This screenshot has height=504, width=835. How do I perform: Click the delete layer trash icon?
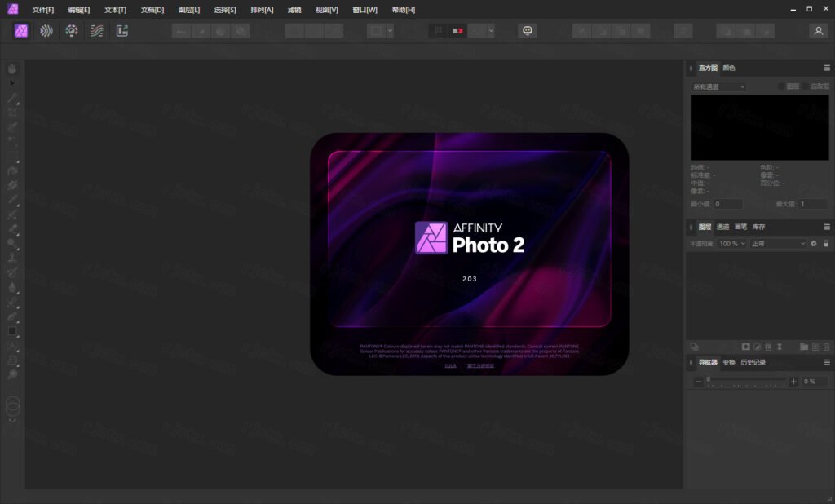827,347
